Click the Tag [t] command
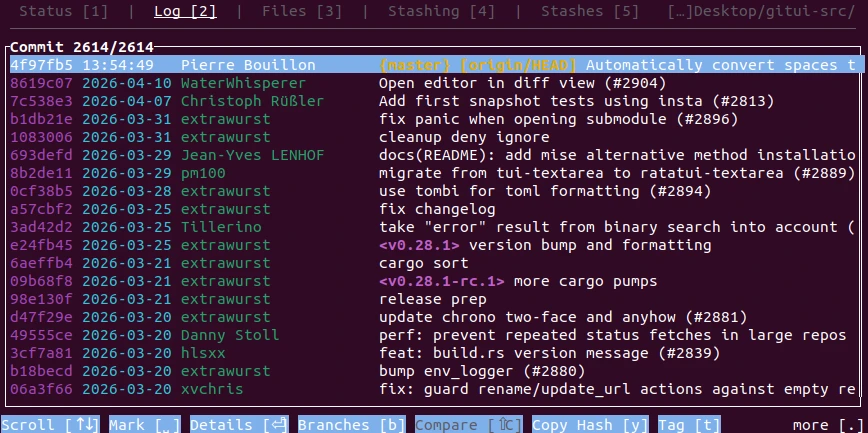868x433 pixels. (689, 425)
